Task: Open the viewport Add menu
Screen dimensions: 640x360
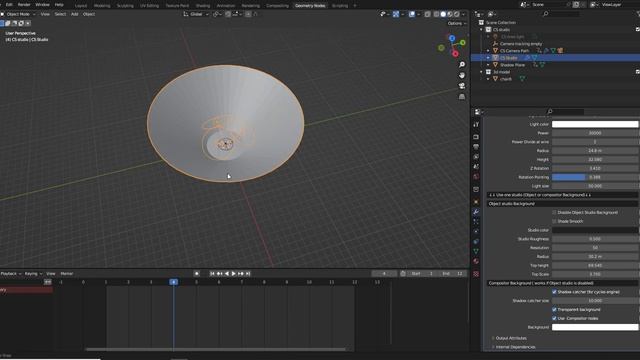Action: tap(75, 14)
